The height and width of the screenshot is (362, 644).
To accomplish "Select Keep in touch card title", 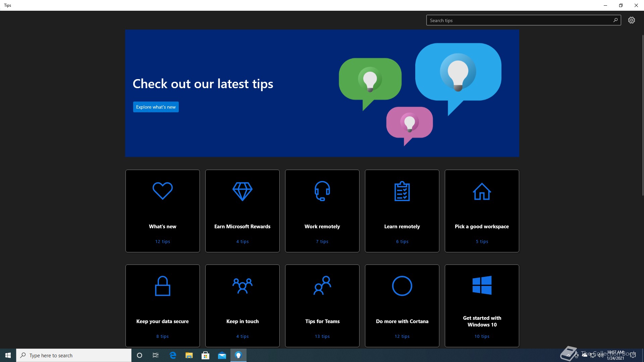I will click(242, 321).
